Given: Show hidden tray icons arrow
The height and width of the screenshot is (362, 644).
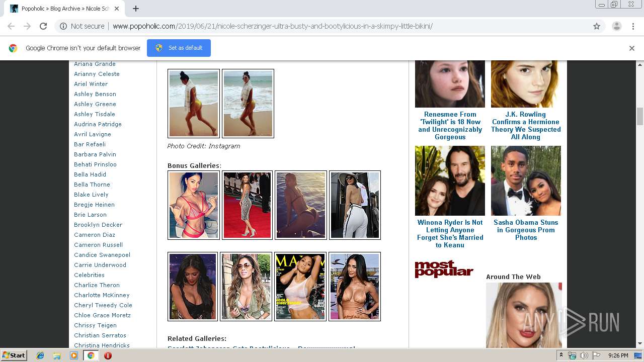Looking at the screenshot, I should [561, 355].
